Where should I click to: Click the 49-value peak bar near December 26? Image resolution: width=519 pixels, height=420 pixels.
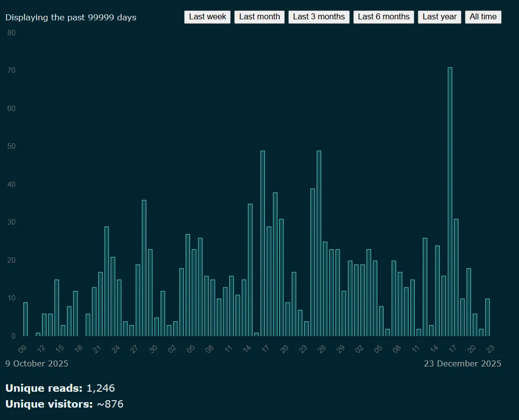click(319, 243)
